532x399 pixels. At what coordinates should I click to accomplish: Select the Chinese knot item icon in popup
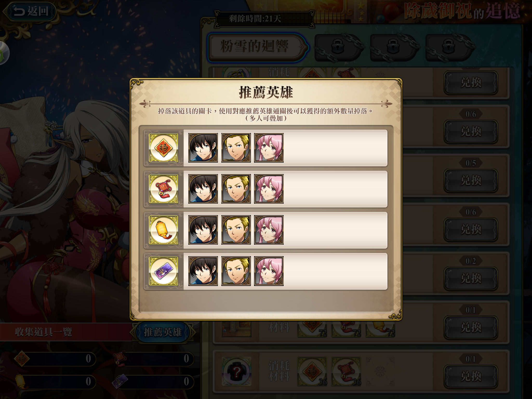163,189
